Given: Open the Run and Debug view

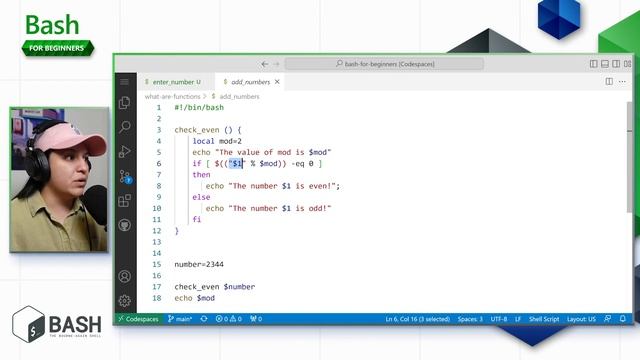Looking at the screenshot, I should coord(124,151).
